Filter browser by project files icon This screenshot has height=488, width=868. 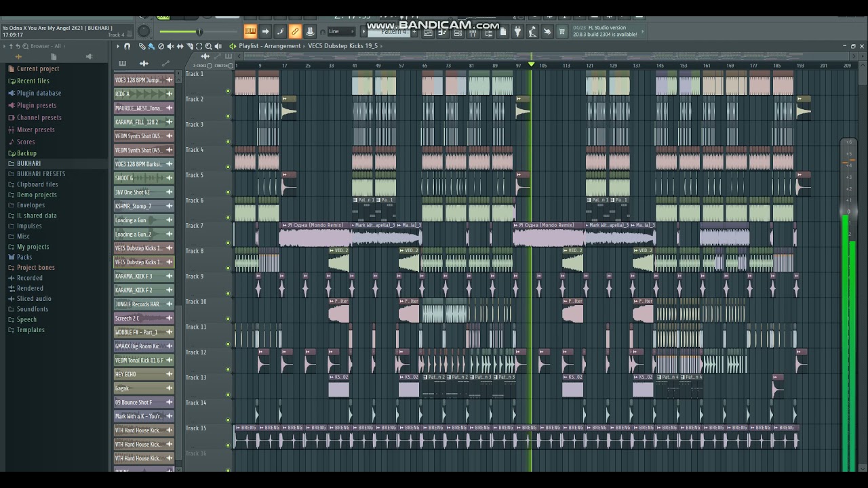[54, 57]
